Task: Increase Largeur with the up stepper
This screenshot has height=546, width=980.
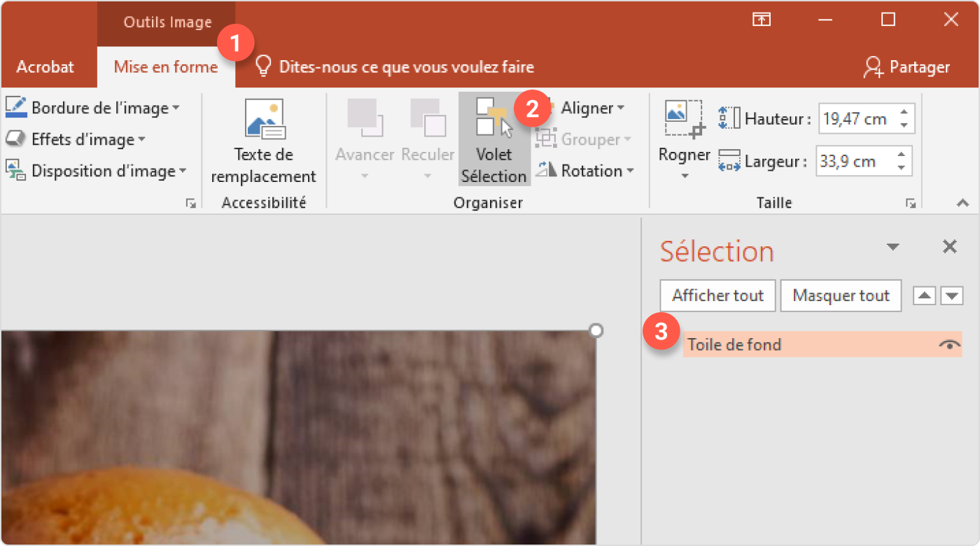Action: [904, 155]
